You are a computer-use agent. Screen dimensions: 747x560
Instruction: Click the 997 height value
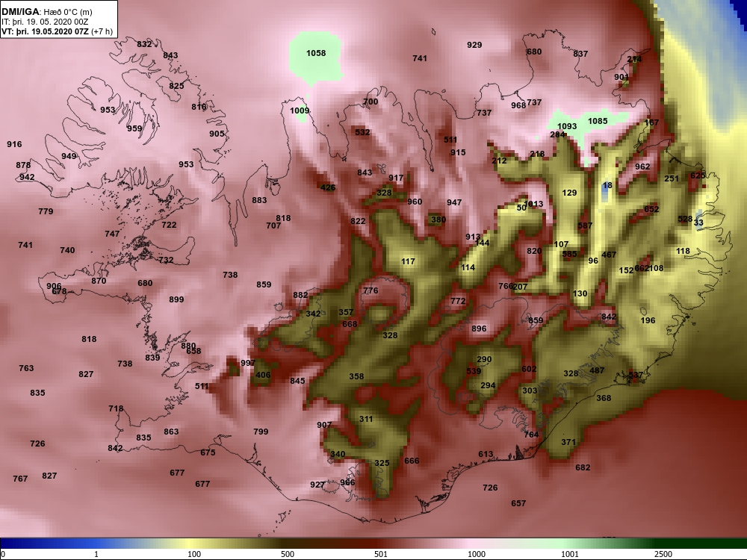(x=248, y=363)
